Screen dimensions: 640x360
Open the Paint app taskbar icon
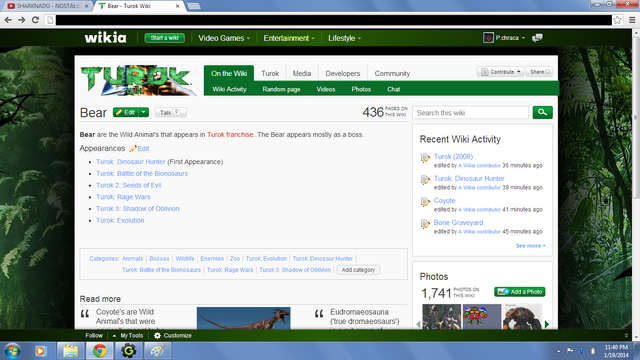click(x=158, y=351)
